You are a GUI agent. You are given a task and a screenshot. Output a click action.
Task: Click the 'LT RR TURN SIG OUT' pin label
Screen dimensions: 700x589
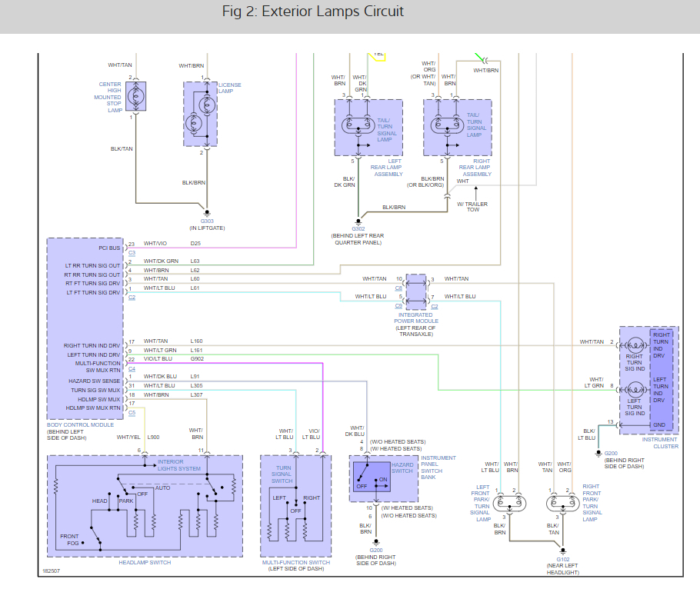pyautogui.click(x=92, y=265)
